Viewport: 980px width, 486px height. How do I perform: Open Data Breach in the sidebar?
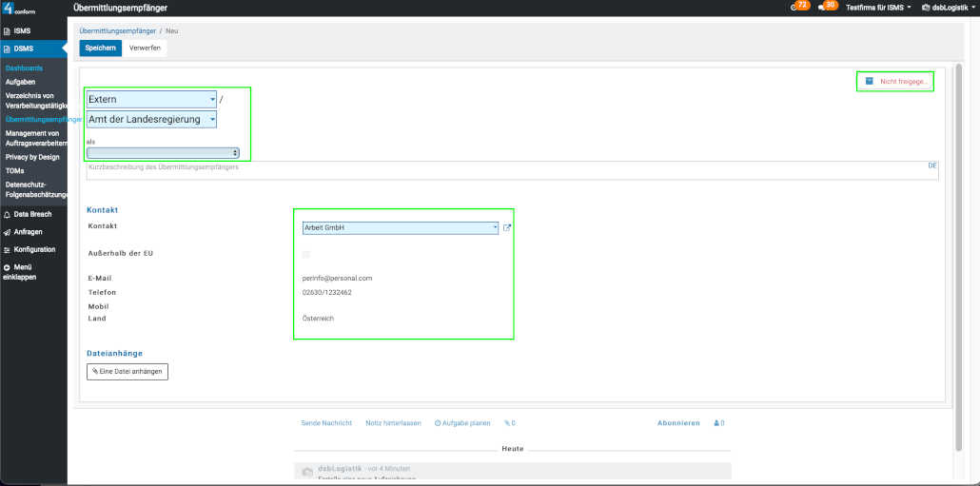pyautogui.click(x=32, y=215)
